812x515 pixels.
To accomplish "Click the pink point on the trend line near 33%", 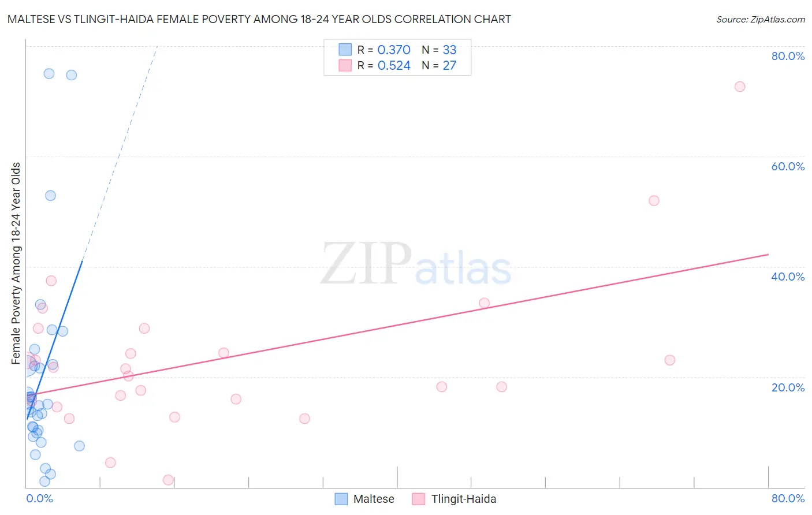I will [485, 303].
